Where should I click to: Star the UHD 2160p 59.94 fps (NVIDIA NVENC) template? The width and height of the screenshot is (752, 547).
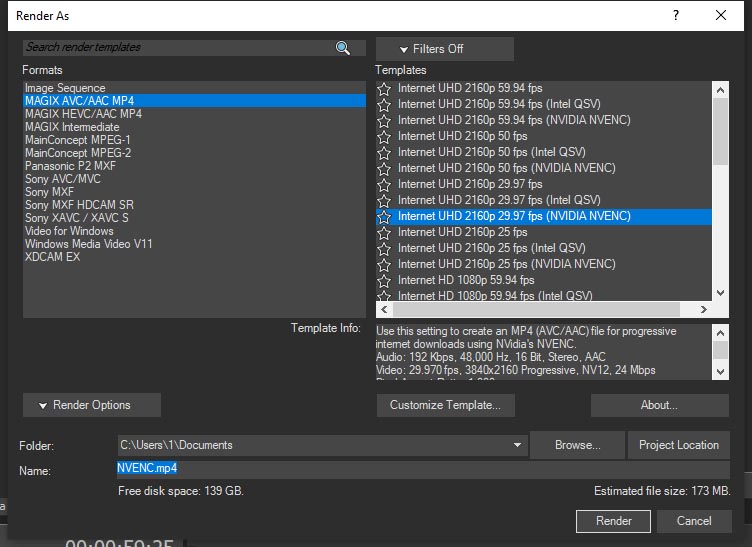384,121
